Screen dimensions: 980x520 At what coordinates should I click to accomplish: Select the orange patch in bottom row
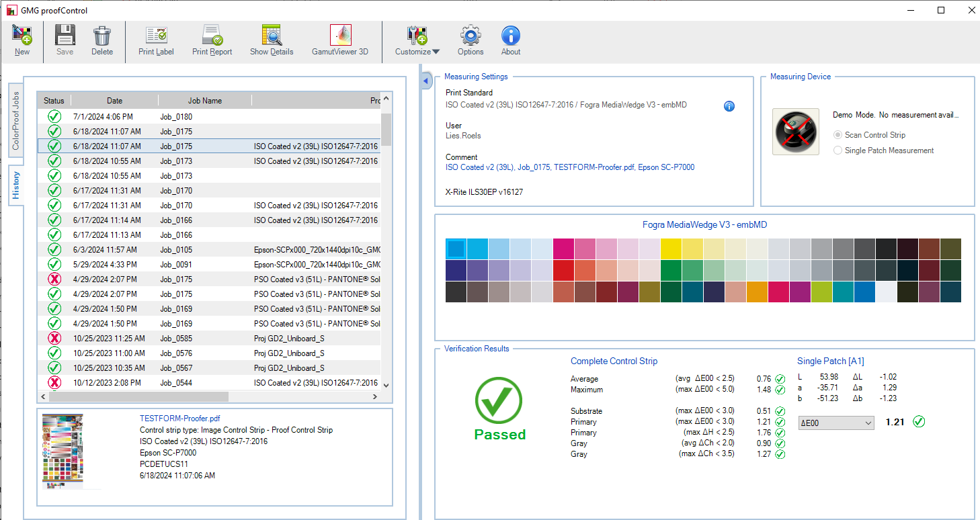point(757,292)
